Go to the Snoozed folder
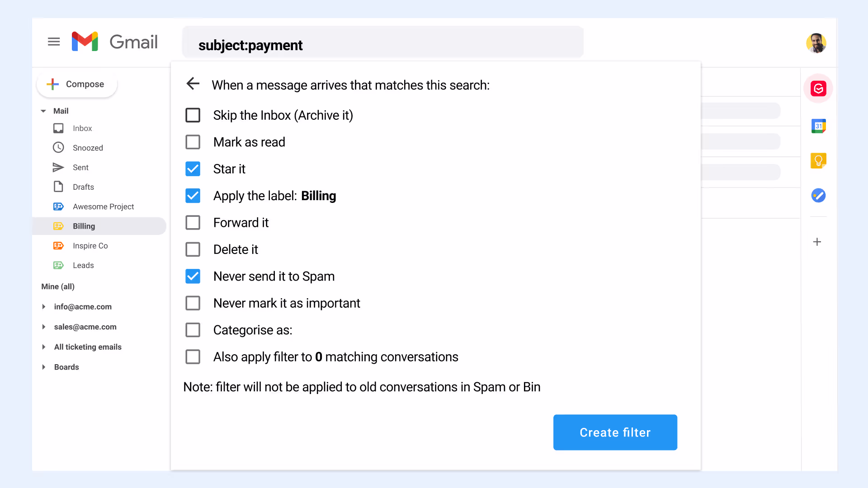 88,148
